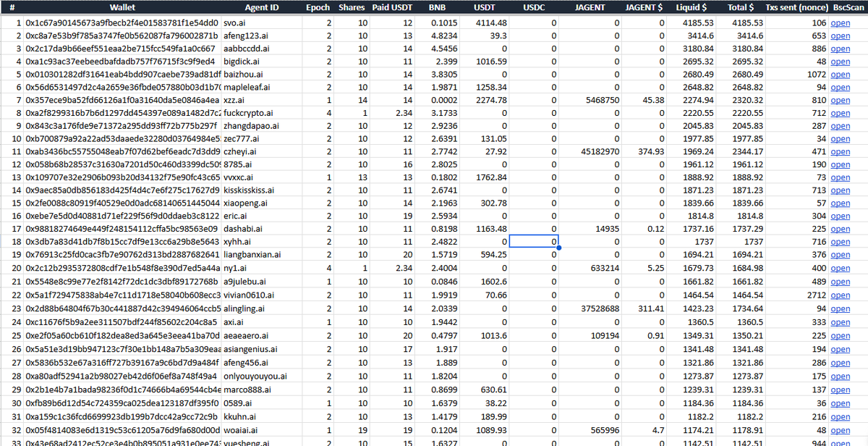Click the Liquid $ column header
Viewport: 868px width, 446px height.
pos(692,7)
